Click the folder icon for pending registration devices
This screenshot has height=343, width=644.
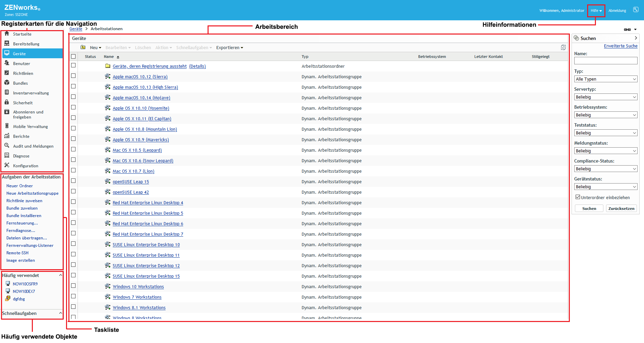tap(108, 66)
